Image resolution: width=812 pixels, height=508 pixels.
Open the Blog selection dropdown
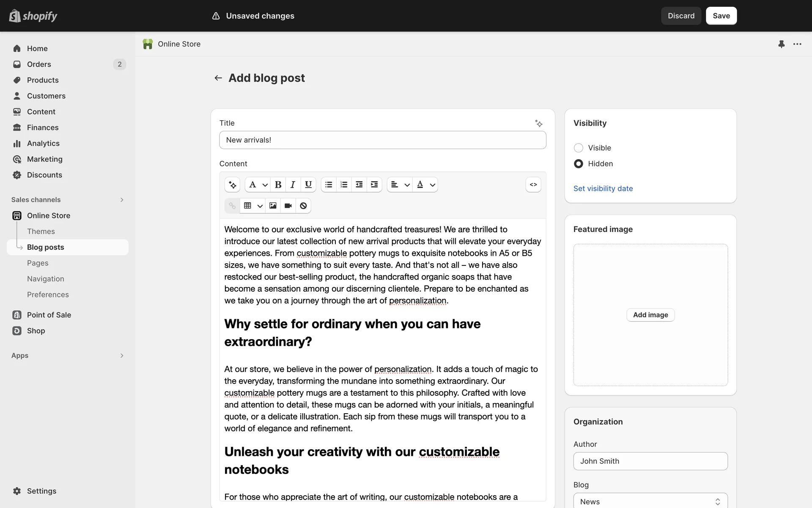coord(650,502)
